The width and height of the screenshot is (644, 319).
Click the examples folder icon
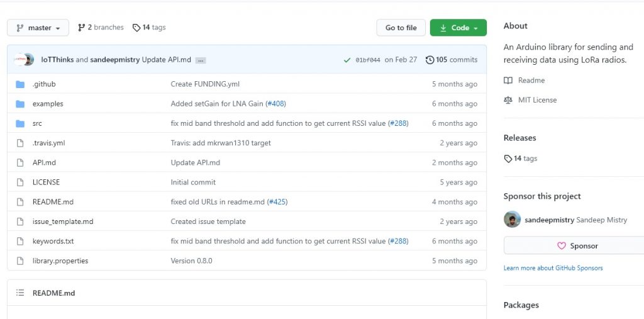coord(20,104)
